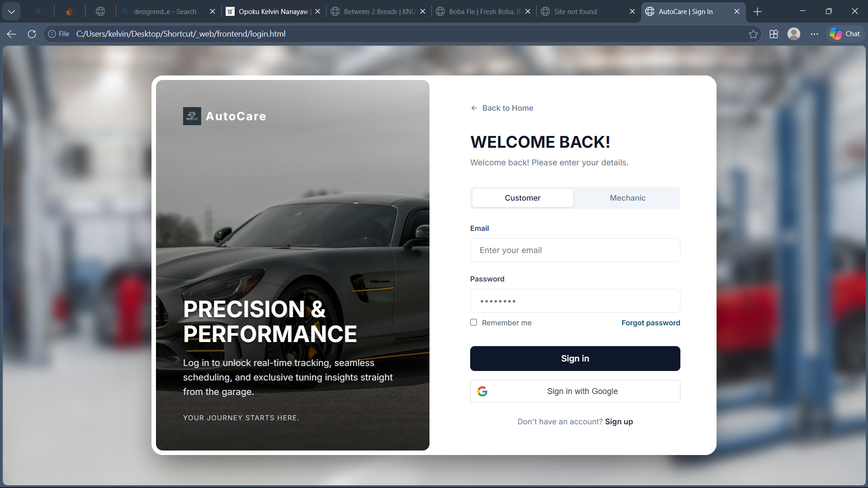Click the AutoCare brand name text
Image resolution: width=868 pixels, height=488 pixels.
pos(236,116)
